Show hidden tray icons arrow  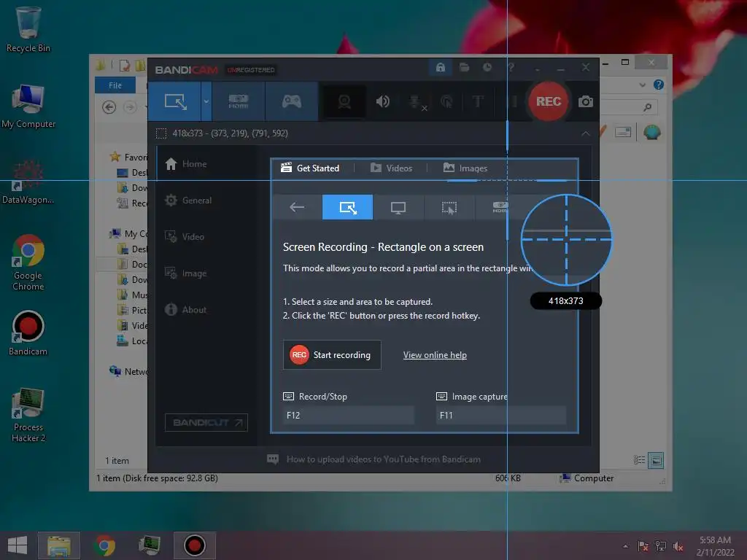pyautogui.click(x=625, y=546)
